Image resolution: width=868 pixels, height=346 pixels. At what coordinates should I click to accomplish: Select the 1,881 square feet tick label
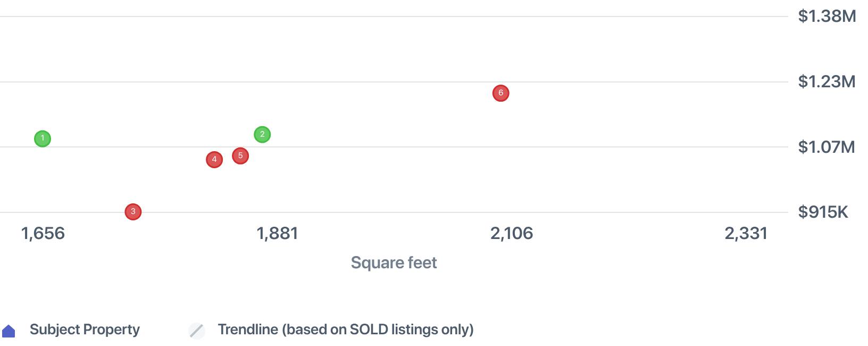click(277, 233)
